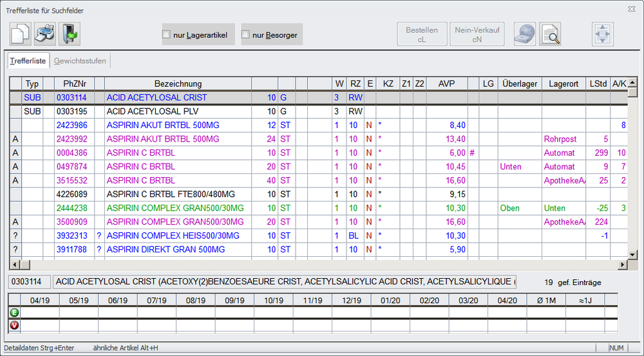Click the printer icon in toolbar

(x=44, y=33)
